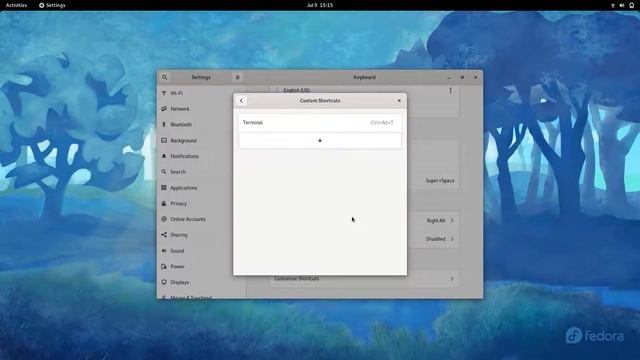Click the Bluetooth icon in sidebar
Image resolution: width=640 pixels, height=360 pixels.
164,124
